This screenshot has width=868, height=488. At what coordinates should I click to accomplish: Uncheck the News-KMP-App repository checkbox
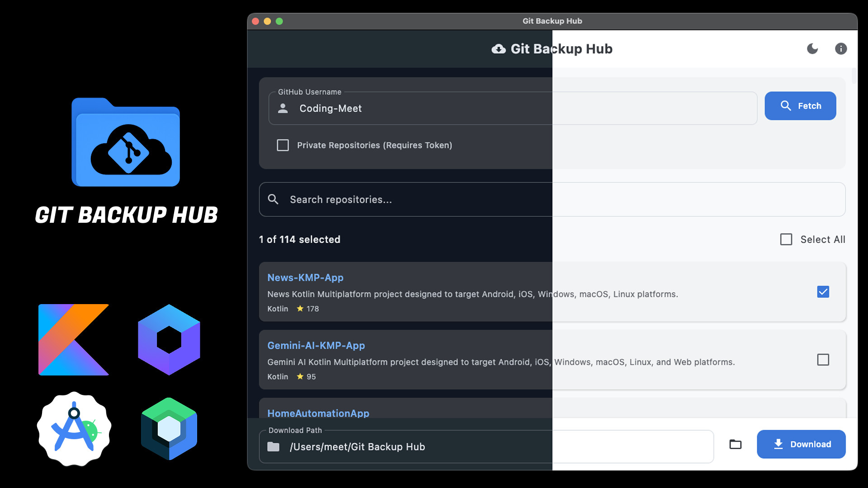pyautogui.click(x=823, y=292)
